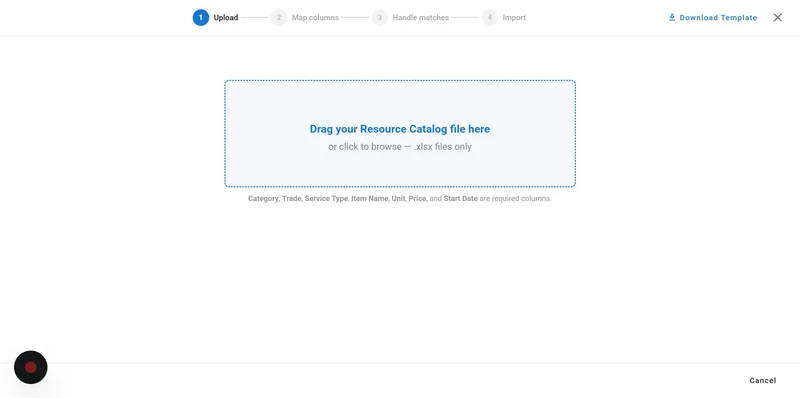Click the Cancel button
Screen dimensions: 800x398
pyautogui.click(x=763, y=380)
